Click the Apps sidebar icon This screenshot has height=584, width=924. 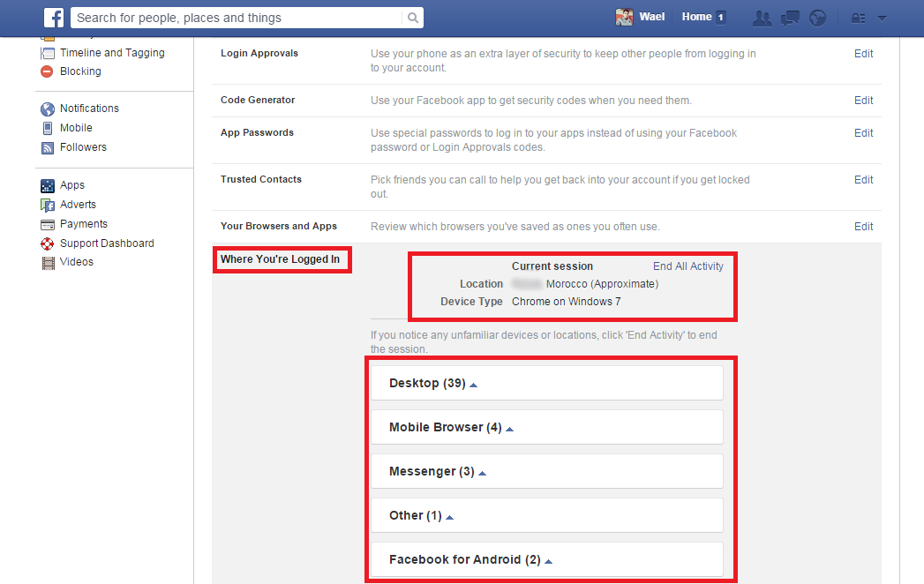[48, 185]
